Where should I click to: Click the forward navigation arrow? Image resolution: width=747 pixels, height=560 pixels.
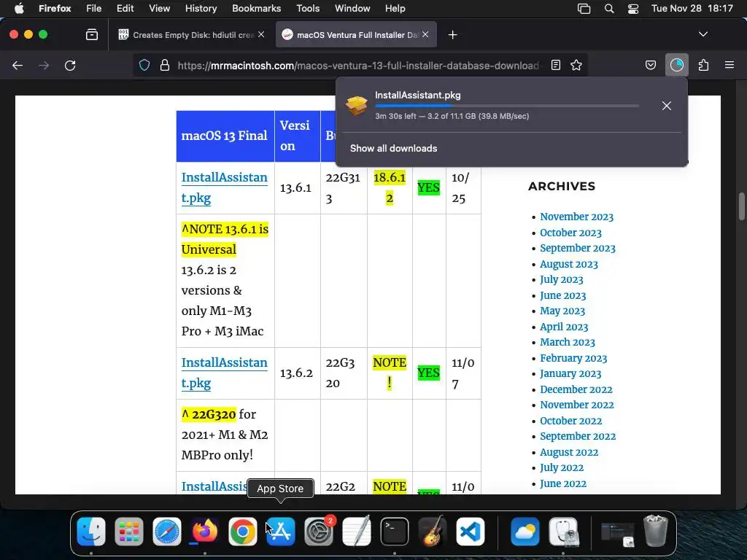tap(44, 65)
